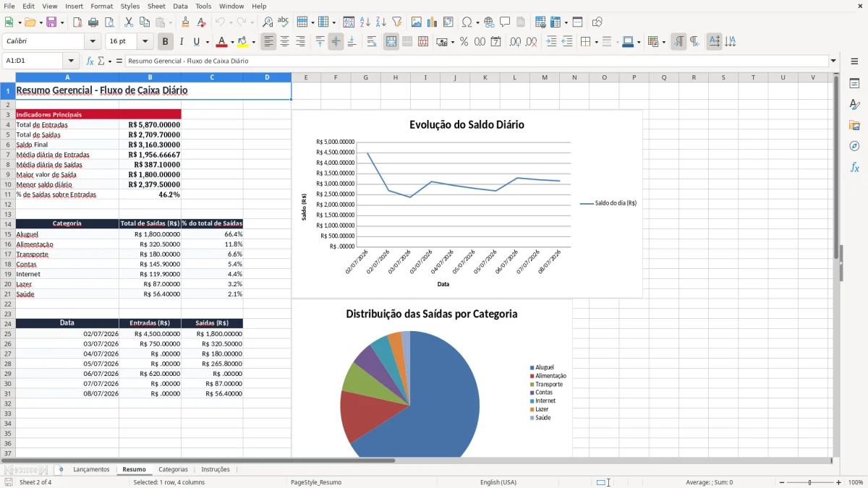Open the sidebar Properties panel icon
868x488 pixels.
point(854,84)
